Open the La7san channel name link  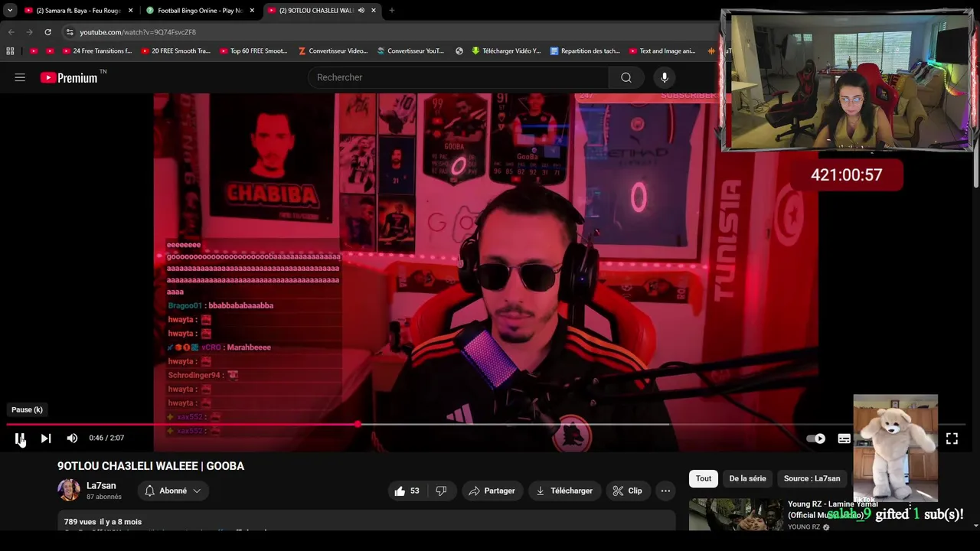click(101, 486)
